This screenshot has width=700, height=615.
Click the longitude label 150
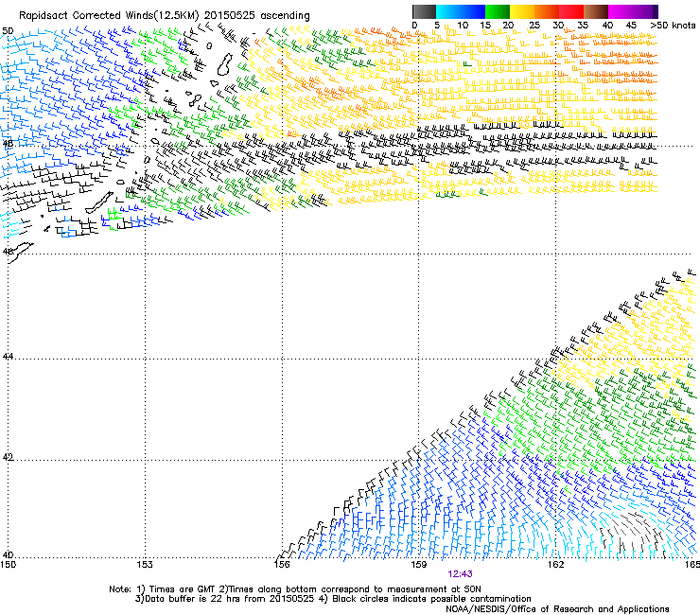tap(8, 565)
